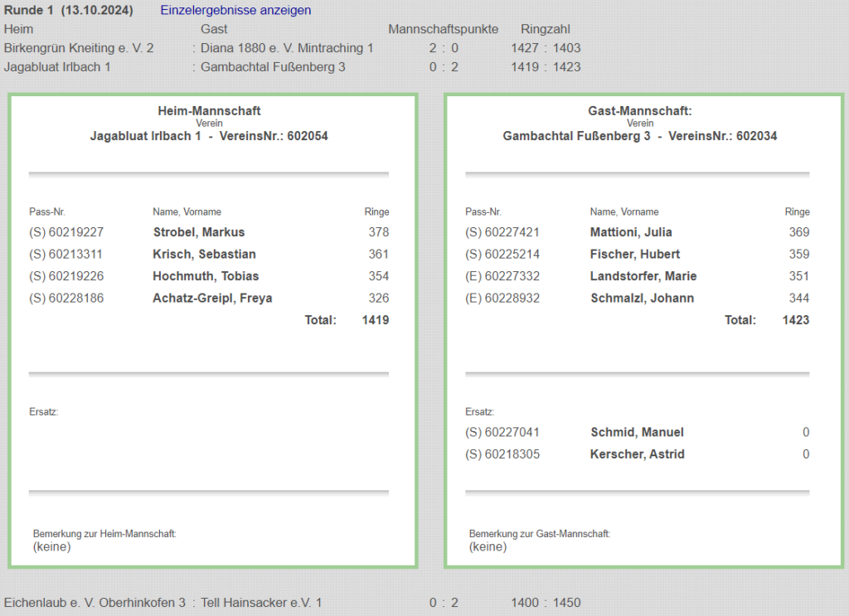The image size is (849, 616).
Task: Click the Gambachtal Fußenberg 3 guest name in results
Action: (273, 66)
